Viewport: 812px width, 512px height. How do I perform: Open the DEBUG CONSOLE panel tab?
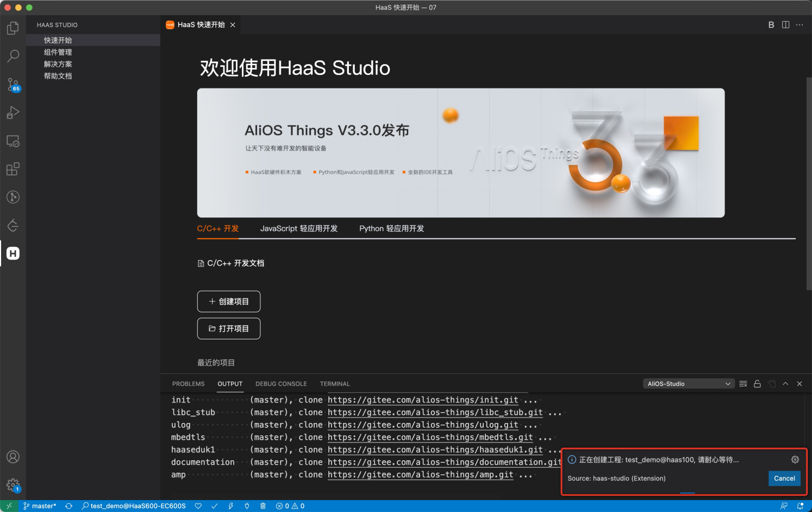coord(281,384)
